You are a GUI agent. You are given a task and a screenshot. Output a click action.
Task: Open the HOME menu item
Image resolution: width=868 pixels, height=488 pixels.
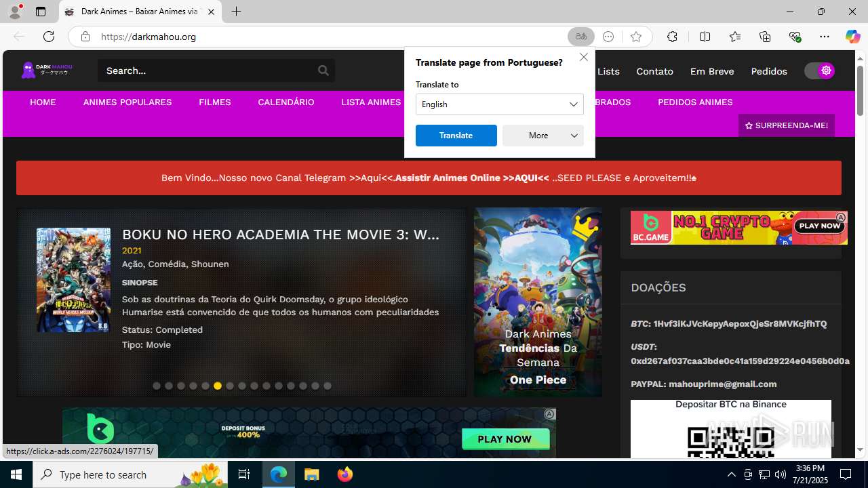coord(43,102)
